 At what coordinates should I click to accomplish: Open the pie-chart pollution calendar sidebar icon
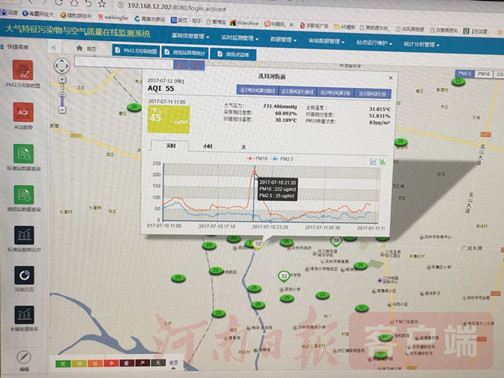click(24, 275)
